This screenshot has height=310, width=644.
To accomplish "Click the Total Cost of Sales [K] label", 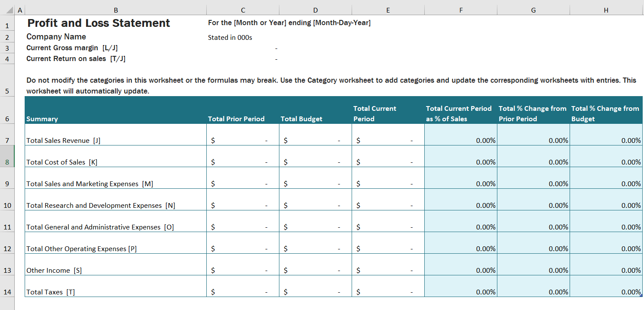I will click(x=62, y=162).
